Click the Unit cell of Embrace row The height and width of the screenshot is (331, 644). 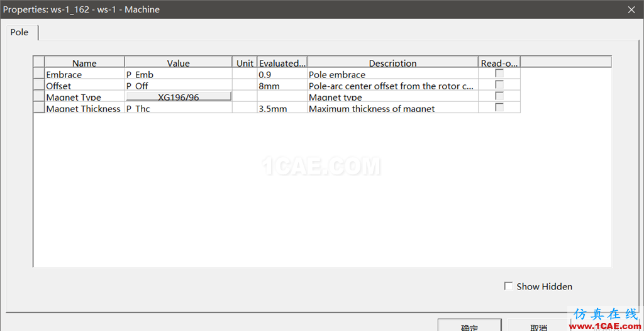click(245, 74)
